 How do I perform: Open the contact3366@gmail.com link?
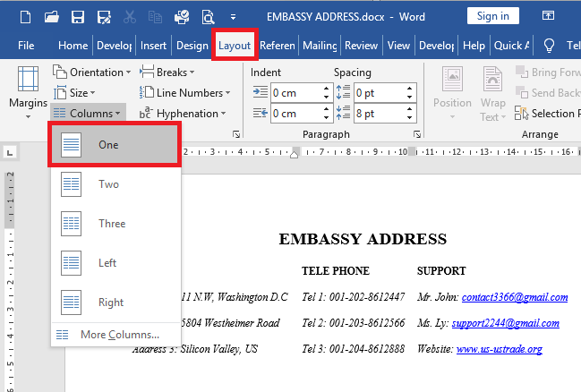(515, 297)
